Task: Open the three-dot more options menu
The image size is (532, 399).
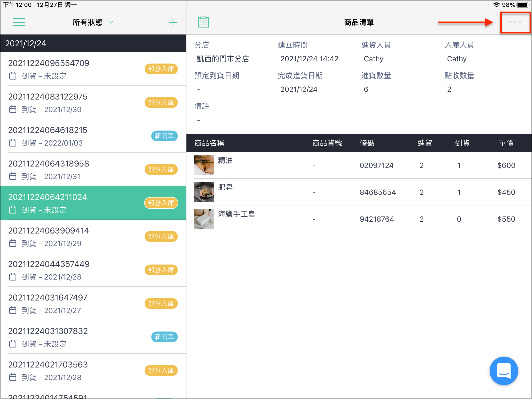Action: (515, 22)
